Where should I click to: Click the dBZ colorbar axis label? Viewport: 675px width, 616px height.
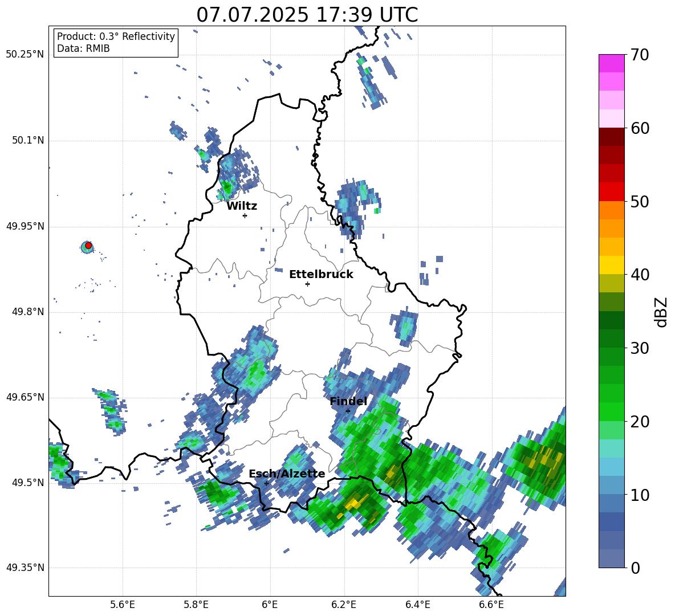click(x=661, y=312)
